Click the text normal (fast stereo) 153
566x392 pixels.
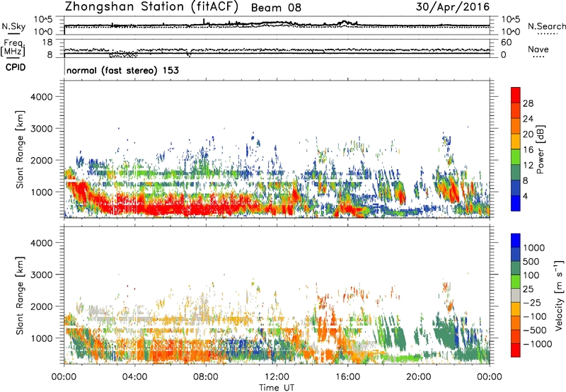pyautogui.click(x=122, y=70)
